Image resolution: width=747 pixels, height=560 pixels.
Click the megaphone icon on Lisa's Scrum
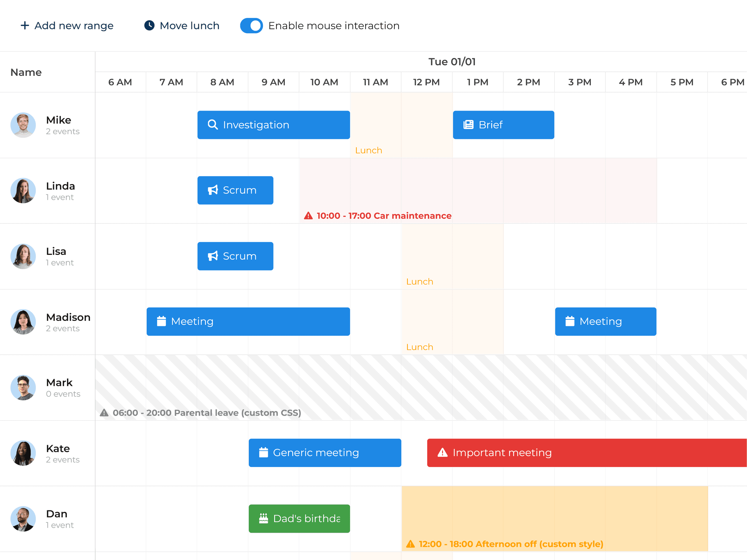pos(213,256)
